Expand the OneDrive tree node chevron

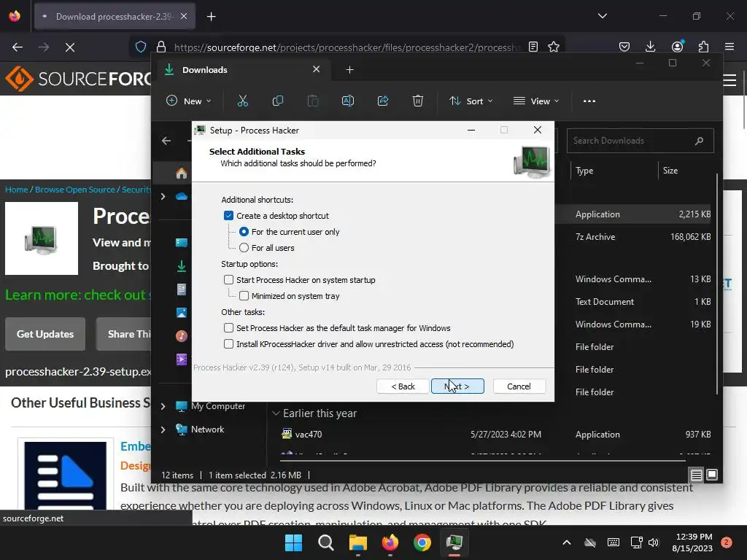coord(163,196)
